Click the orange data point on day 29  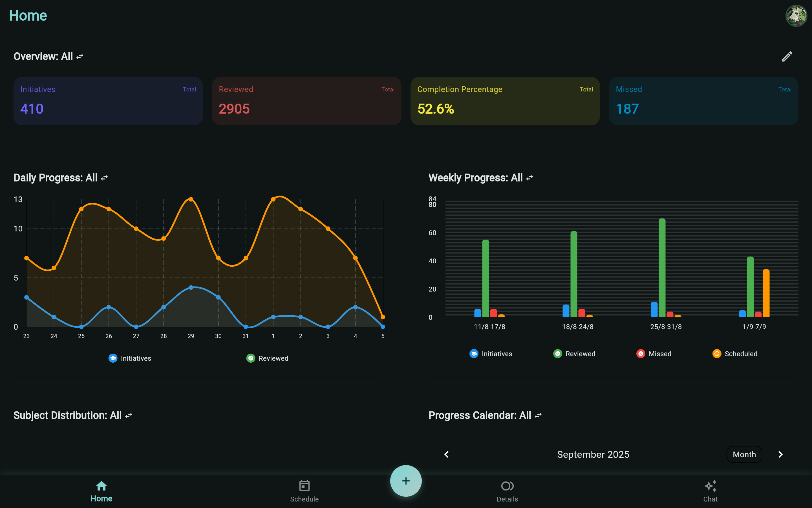tap(191, 199)
